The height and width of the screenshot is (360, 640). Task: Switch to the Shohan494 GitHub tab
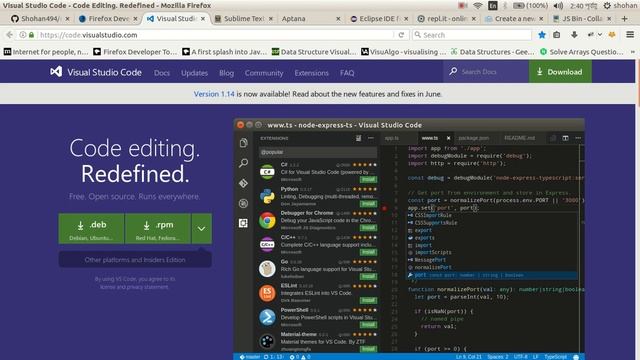click(40, 19)
